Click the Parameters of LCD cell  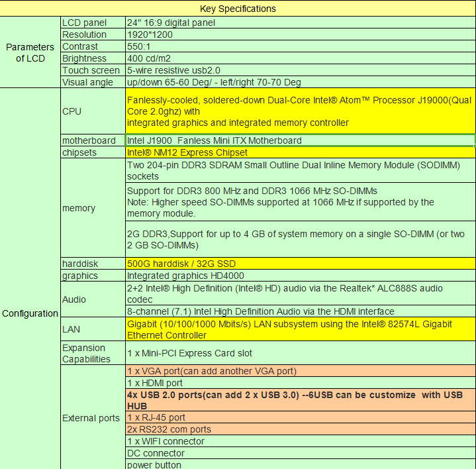click(30, 52)
